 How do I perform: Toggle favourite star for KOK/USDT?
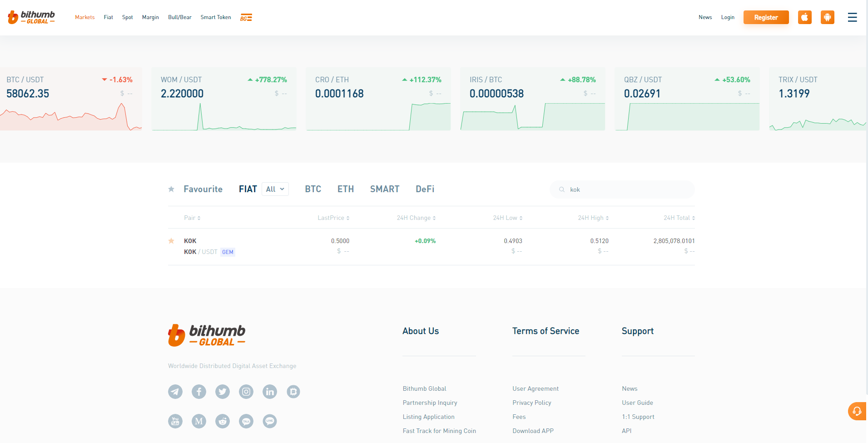click(x=171, y=241)
